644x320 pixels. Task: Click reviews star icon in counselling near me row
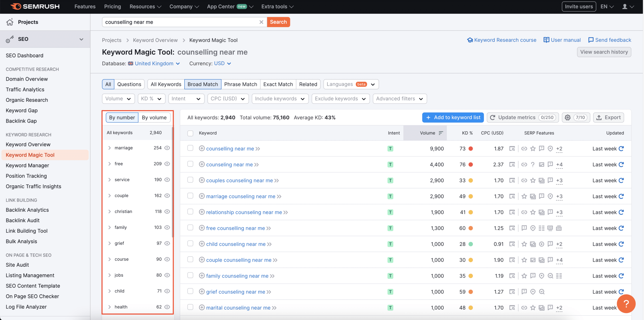(533, 149)
